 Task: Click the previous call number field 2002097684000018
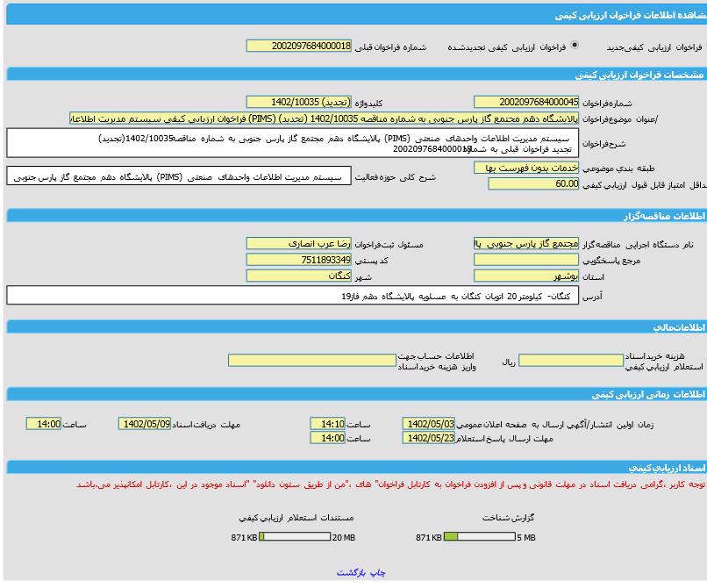pyautogui.click(x=298, y=46)
